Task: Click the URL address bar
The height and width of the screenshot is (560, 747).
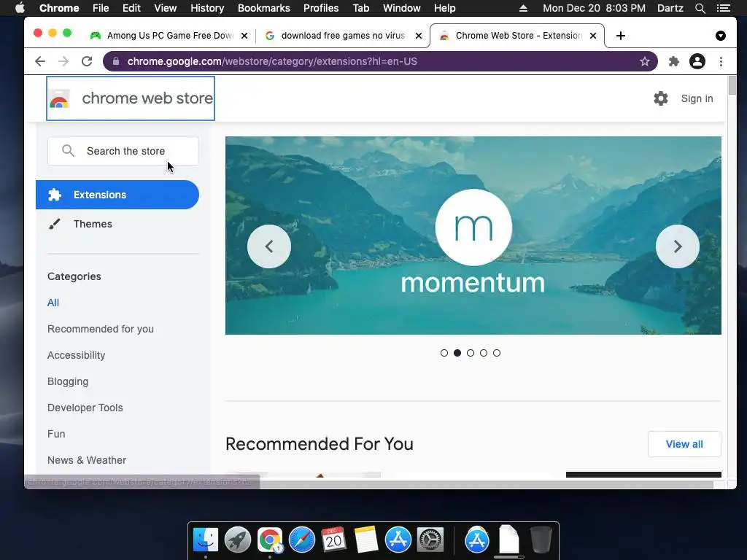Action: pos(380,61)
